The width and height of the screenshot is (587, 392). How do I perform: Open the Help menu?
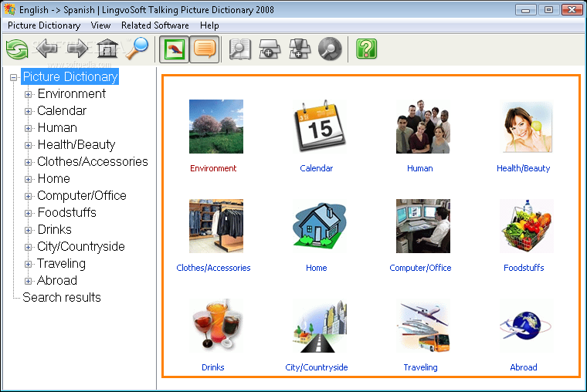coord(209,25)
